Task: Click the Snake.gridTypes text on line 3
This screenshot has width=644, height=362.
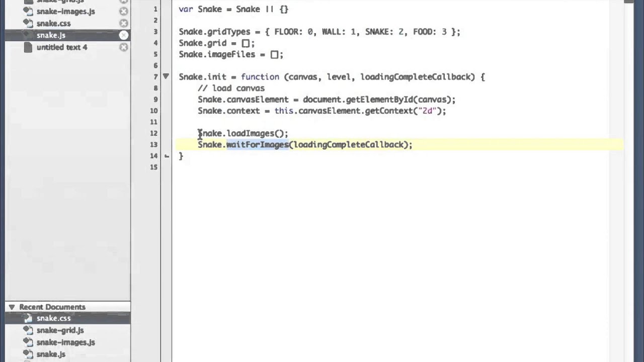Action: [214, 32]
